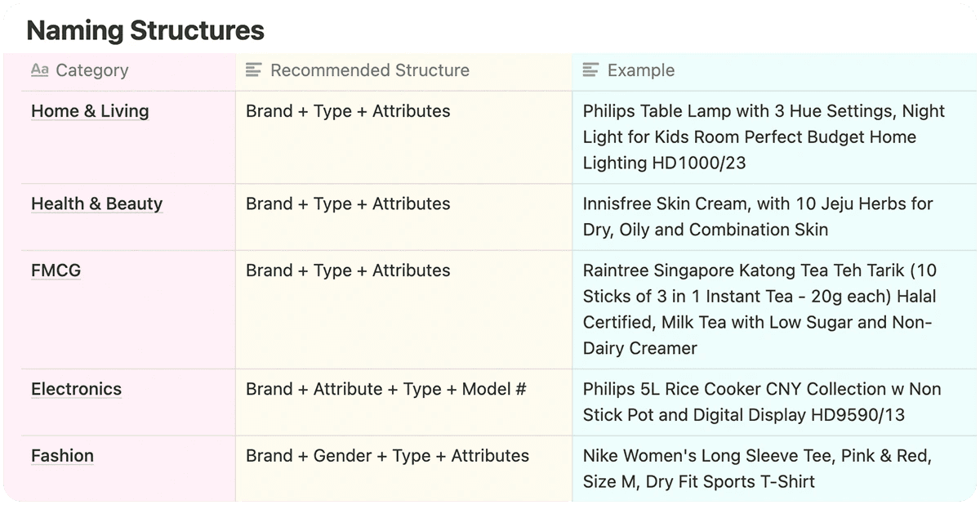Open the Recommended Structure column header menu
This screenshot has width=980, height=505.
pos(369,70)
